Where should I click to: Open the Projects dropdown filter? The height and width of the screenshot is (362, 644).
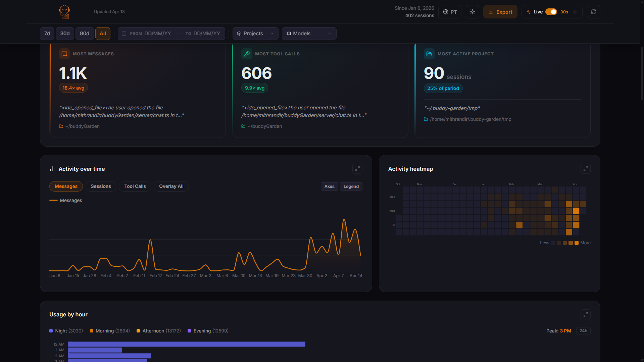[255, 34]
